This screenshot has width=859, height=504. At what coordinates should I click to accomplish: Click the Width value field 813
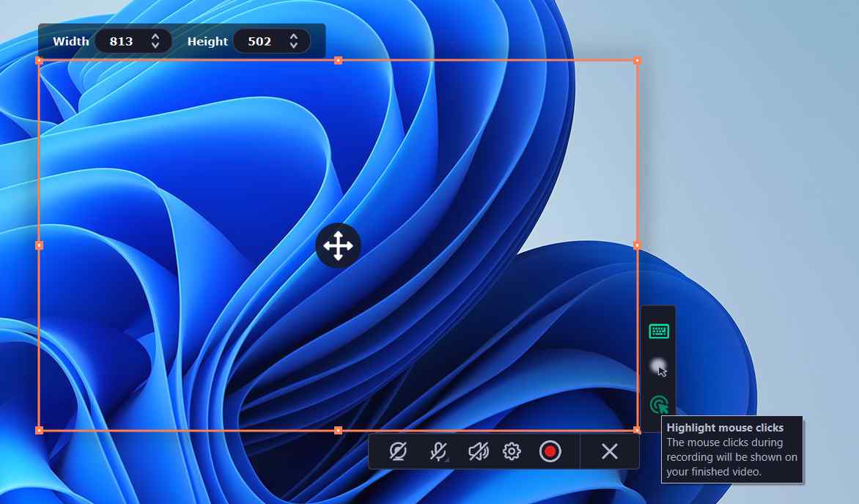pos(121,41)
